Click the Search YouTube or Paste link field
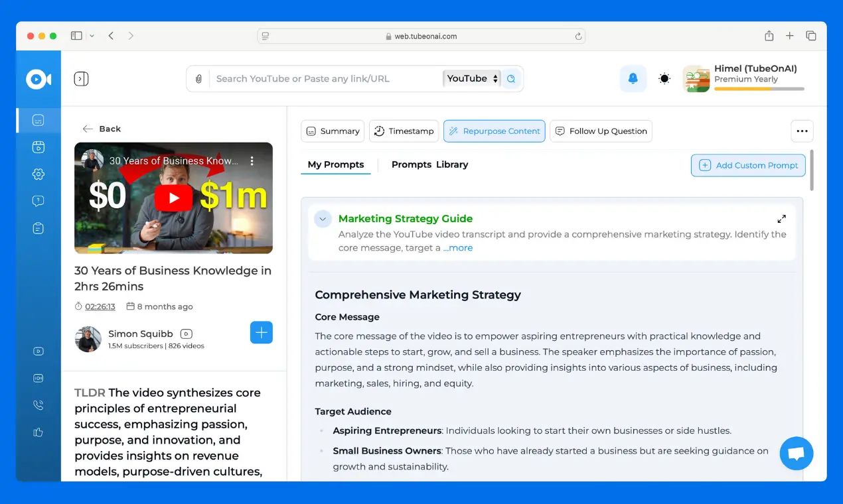The image size is (843, 504). point(325,79)
